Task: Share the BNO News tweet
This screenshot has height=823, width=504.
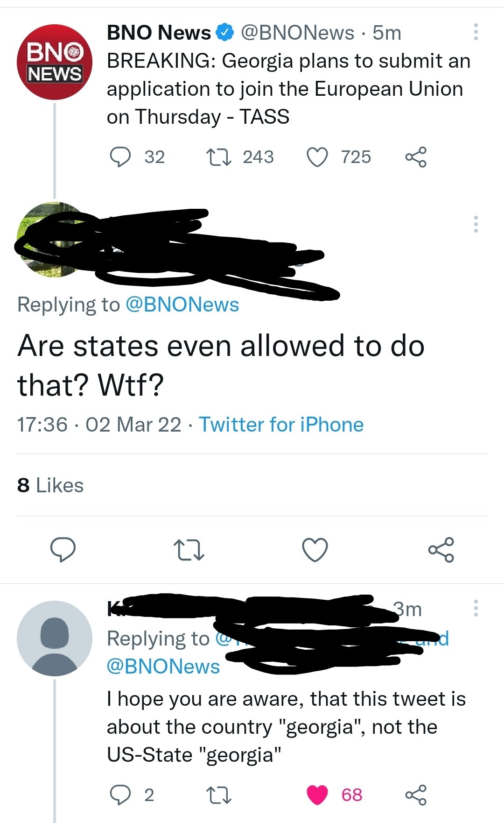Action: 415,157
